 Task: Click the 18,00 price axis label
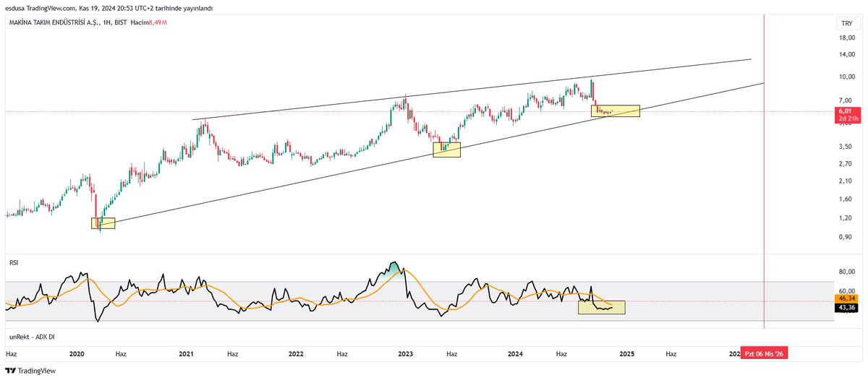846,37
